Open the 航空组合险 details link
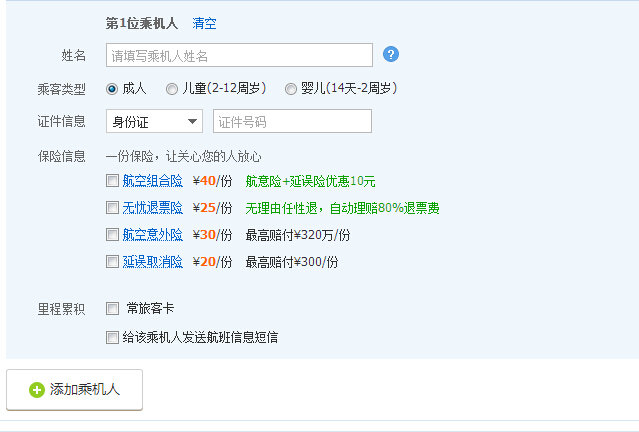The image size is (639, 432). [x=153, y=181]
